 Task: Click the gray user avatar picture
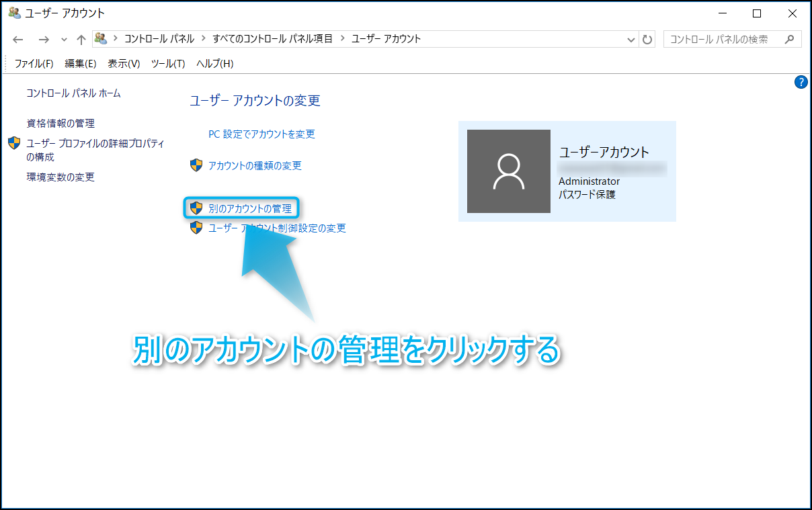click(508, 171)
